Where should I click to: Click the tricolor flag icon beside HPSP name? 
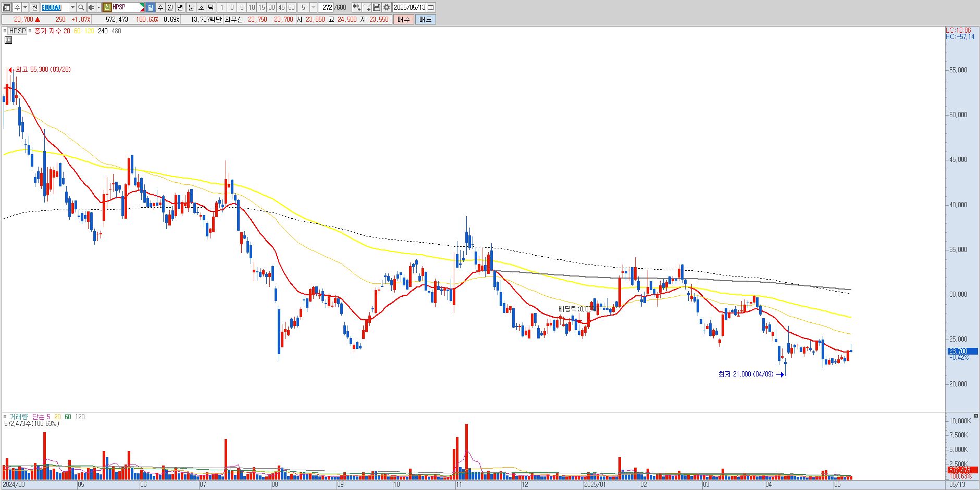click(141, 7)
